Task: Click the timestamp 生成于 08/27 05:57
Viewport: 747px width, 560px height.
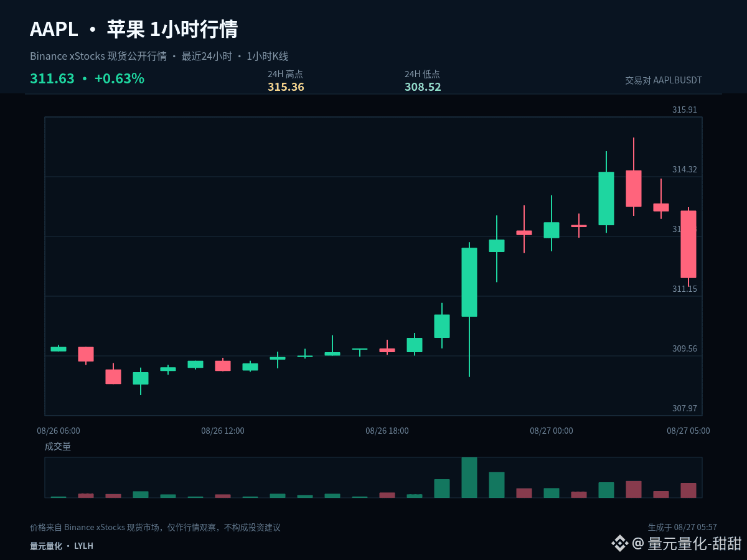Action: click(x=682, y=528)
